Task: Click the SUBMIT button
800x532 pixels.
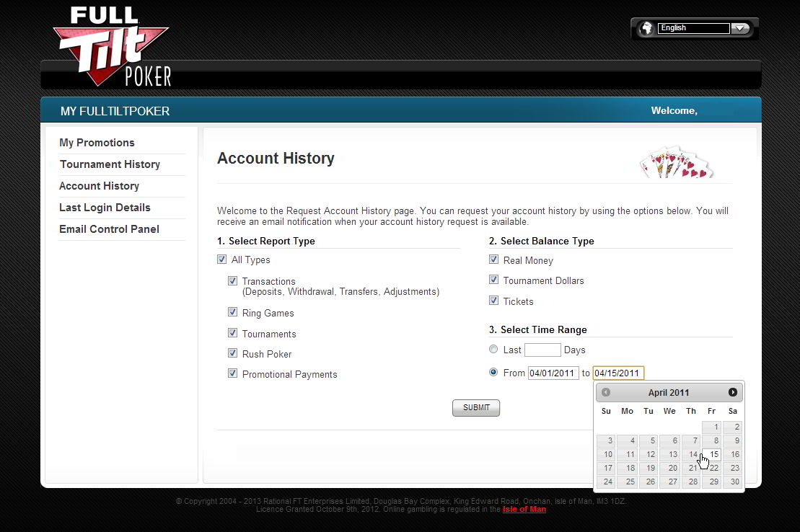Action: 476,407
